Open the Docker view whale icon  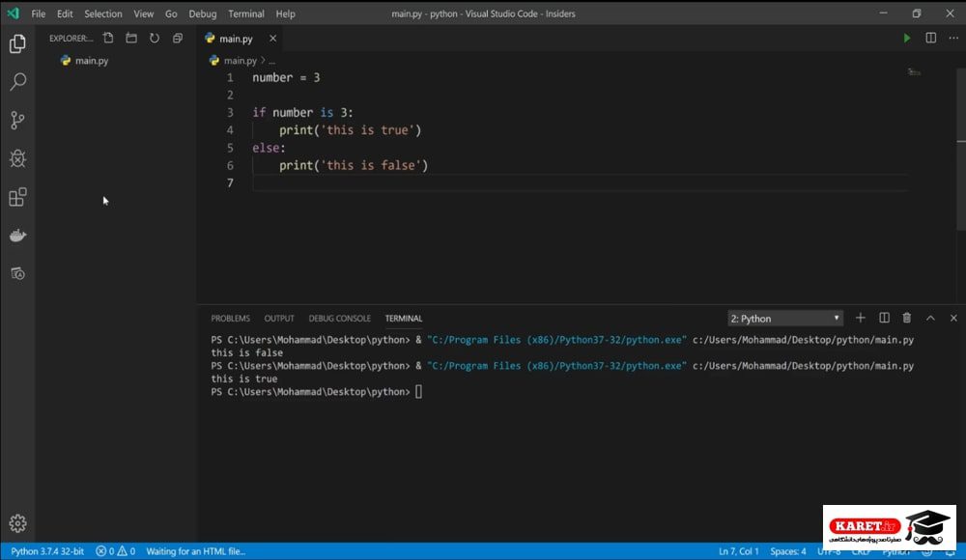pyautogui.click(x=17, y=236)
